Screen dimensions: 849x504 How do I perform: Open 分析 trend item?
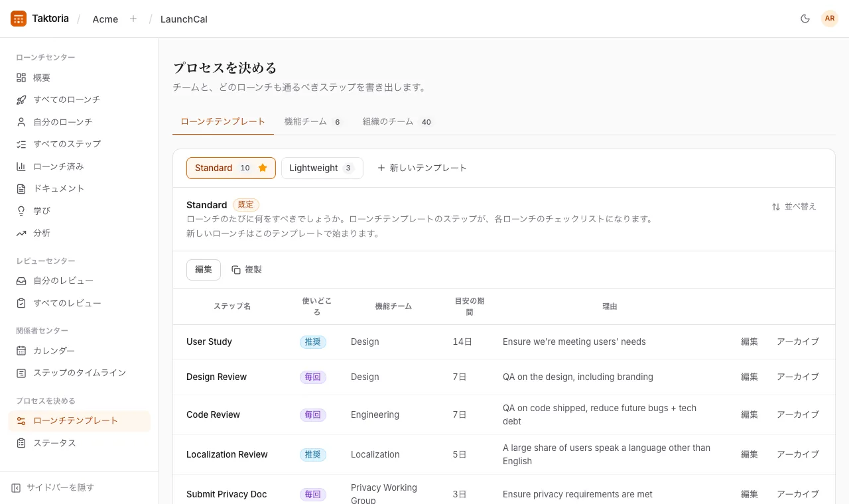click(x=79, y=233)
